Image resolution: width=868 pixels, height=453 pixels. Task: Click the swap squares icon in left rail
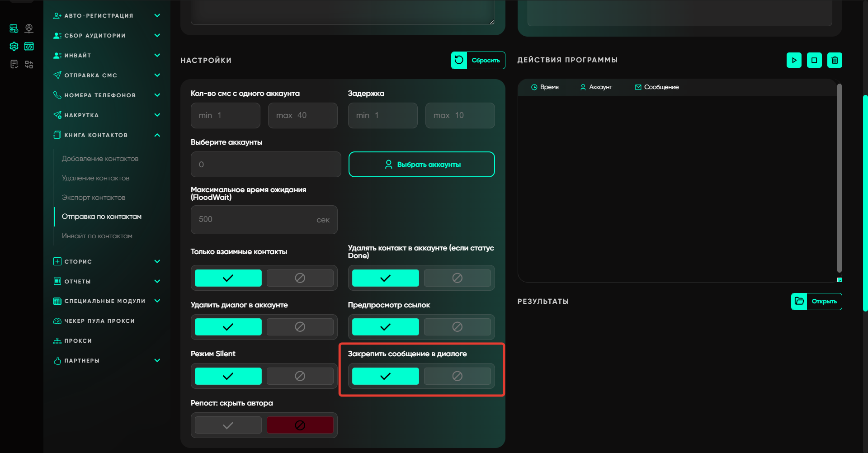coord(29,64)
